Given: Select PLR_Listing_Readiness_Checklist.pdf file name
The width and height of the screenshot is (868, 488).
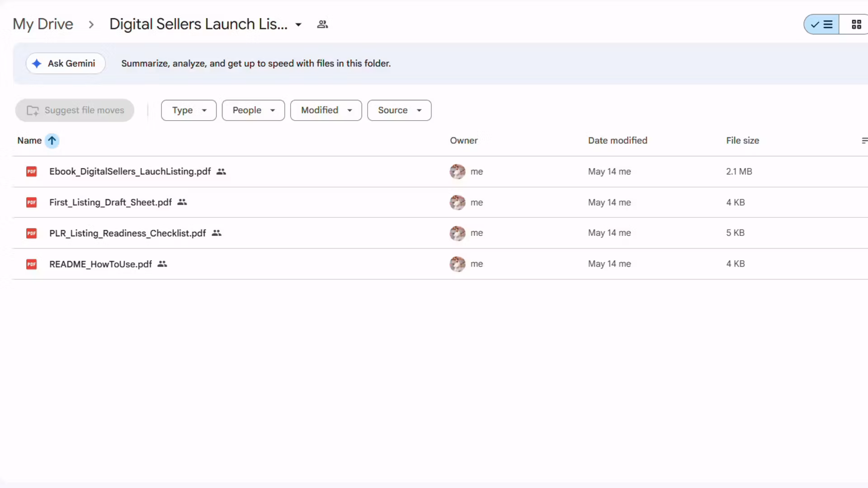Looking at the screenshot, I should [127, 233].
